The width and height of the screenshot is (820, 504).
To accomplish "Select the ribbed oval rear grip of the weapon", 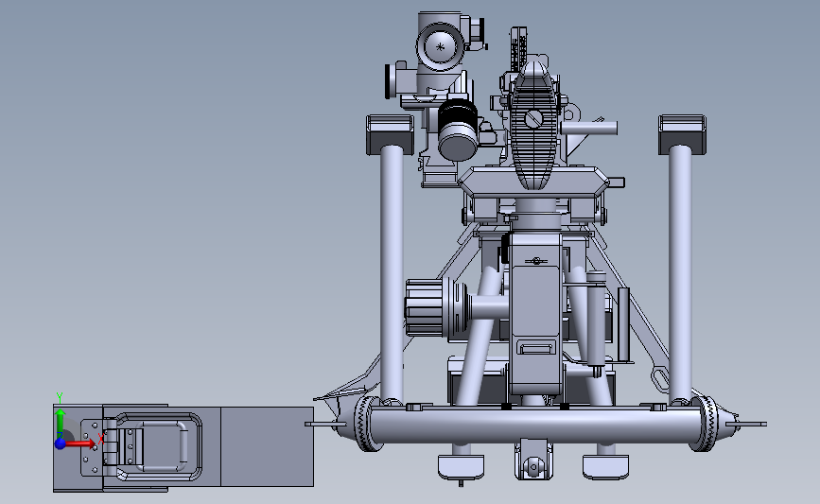I will 533,125.
